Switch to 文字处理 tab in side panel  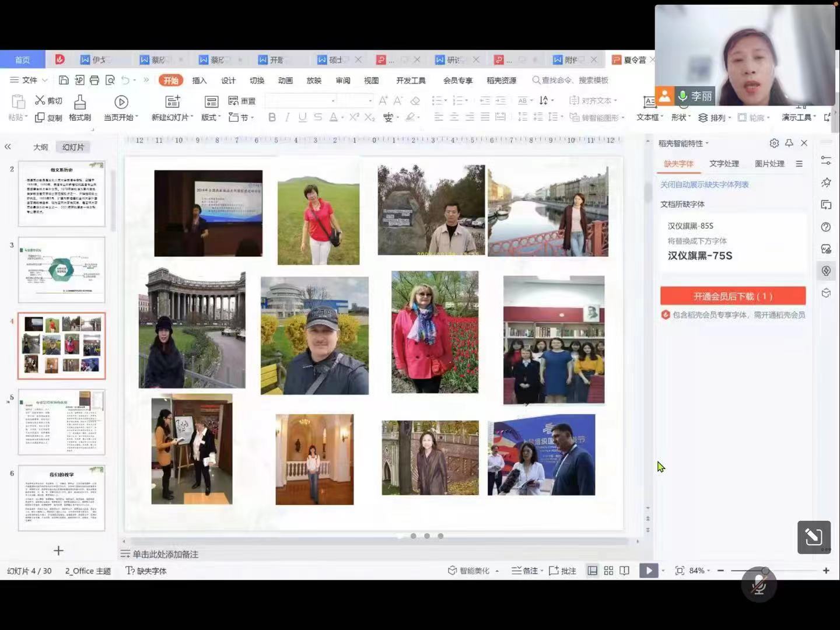(724, 164)
